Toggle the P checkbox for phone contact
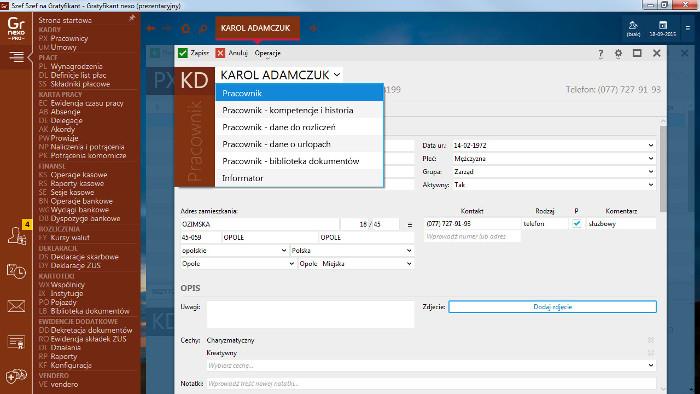 tap(577, 223)
